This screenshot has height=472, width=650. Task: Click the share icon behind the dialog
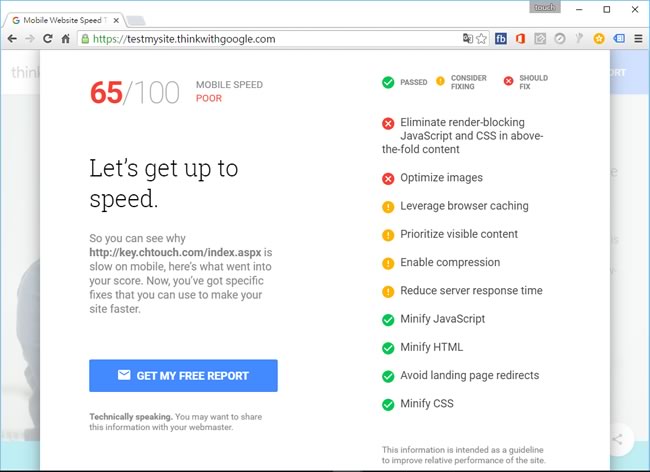pos(618,439)
